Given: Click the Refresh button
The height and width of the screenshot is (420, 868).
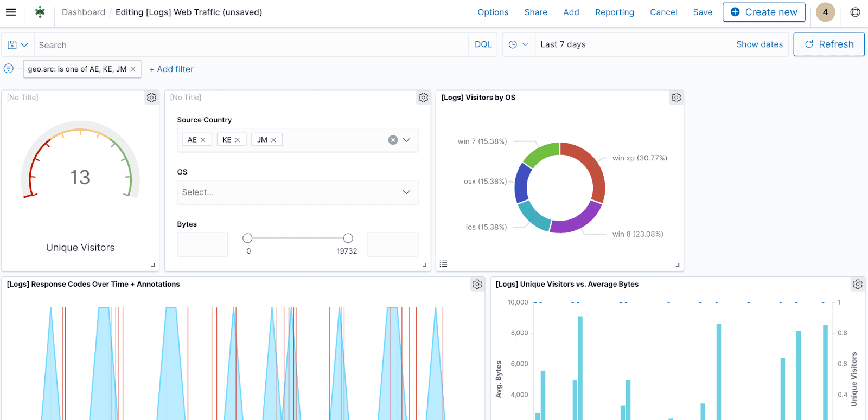Looking at the screenshot, I should (x=828, y=44).
